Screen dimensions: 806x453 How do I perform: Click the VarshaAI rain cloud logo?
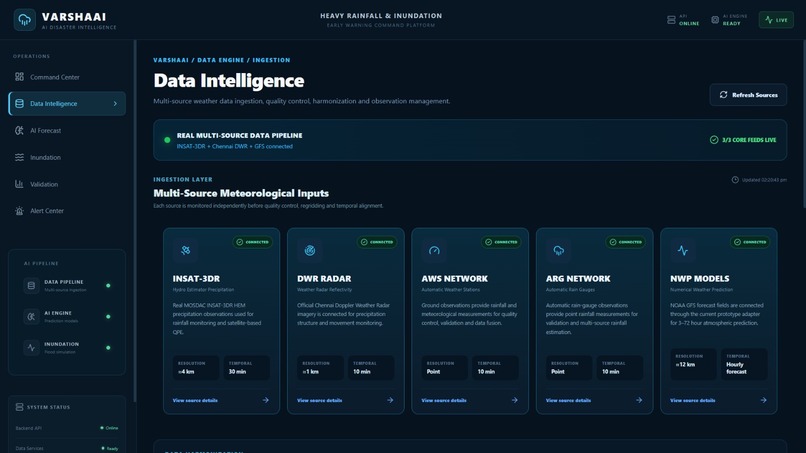click(x=24, y=20)
